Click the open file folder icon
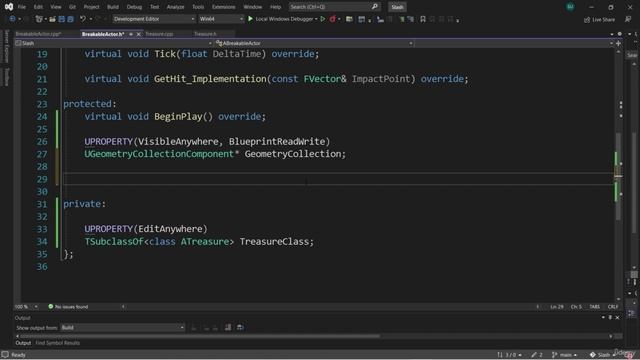Viewport: 640px width, 360px height. [52, 19]
